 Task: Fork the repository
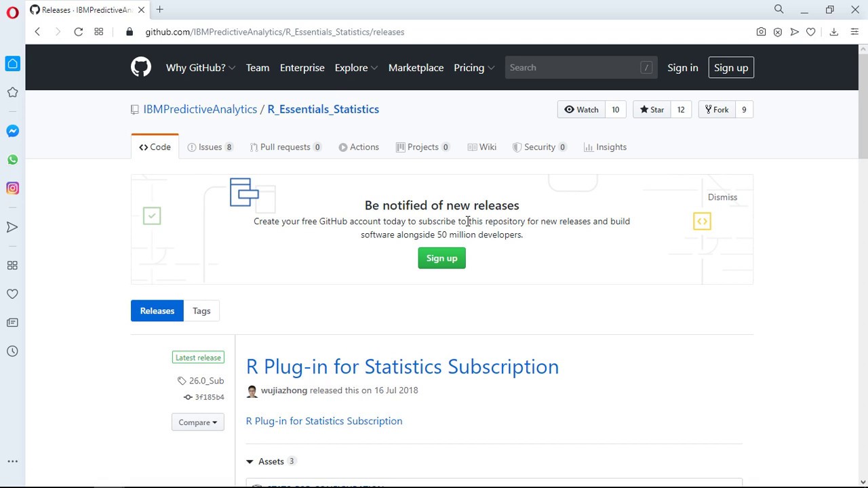point(716,110)
